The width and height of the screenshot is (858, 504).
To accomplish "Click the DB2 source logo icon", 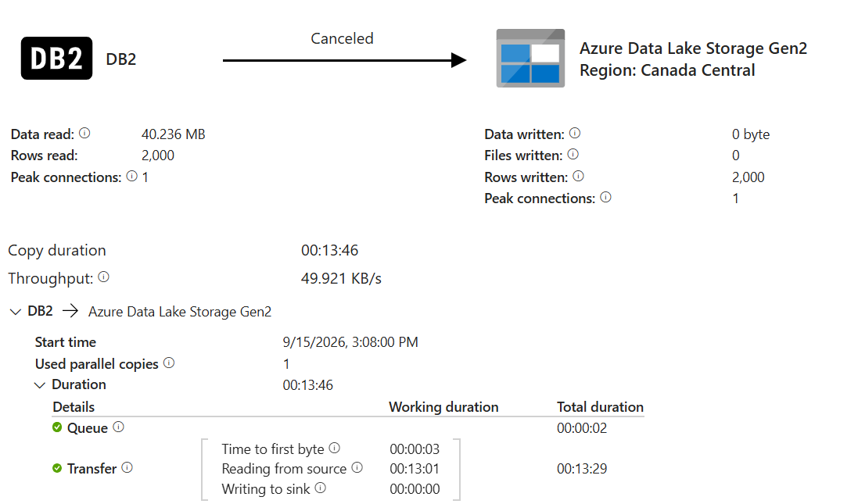I will pos(56,59).
